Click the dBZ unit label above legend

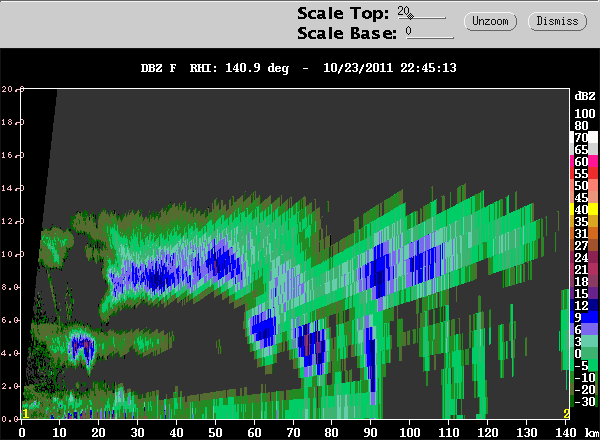click(x=585, y=96)
